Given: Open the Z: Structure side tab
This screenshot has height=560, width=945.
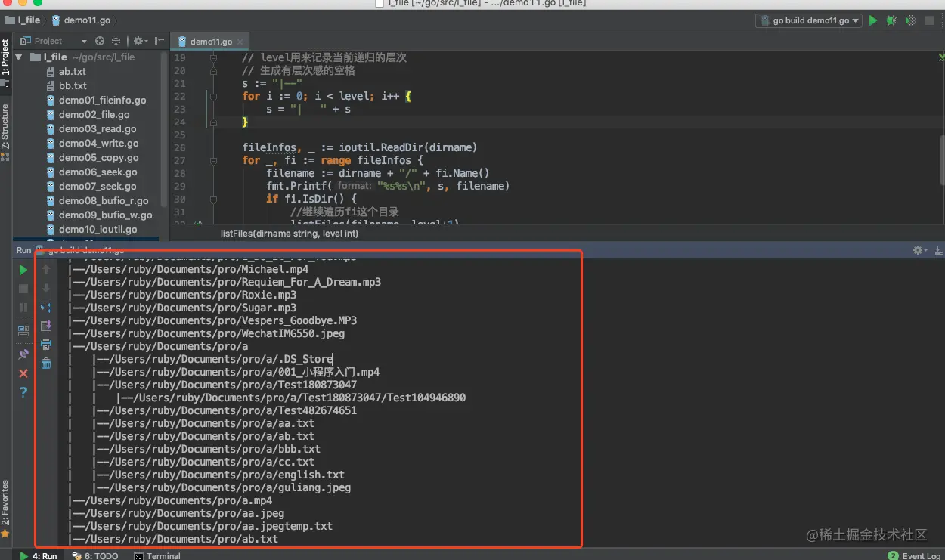Looking at the screenshot, I should pyautogui.click(x=5, y=132).
